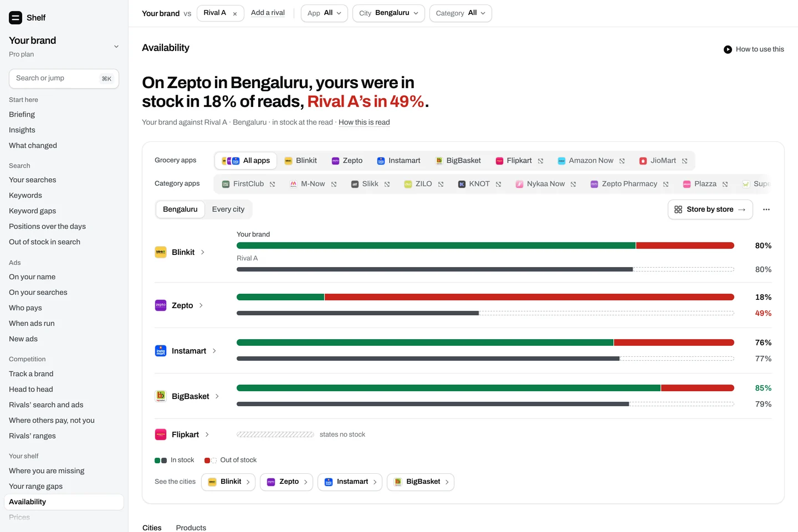This screenshot has width=798, height=532.
Task: Click the unavailable icon next to KNOT
Action: [x=498, y=185]
